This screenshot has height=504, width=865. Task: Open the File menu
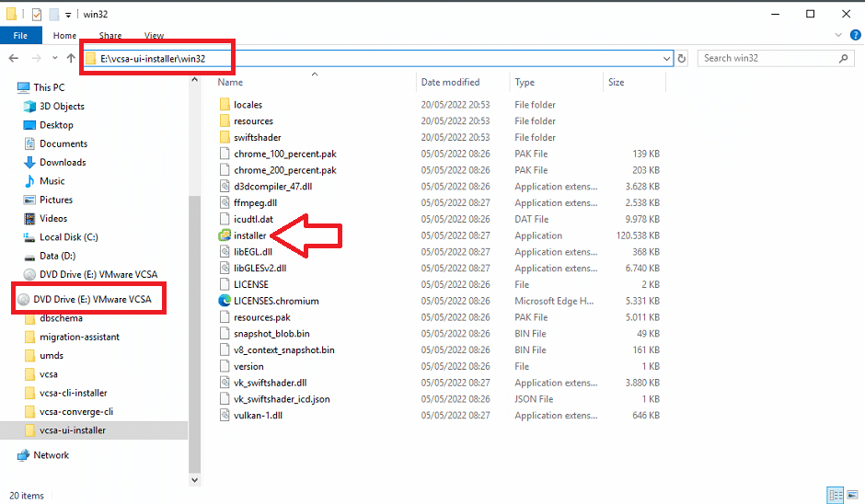click(x=20, y=35)
